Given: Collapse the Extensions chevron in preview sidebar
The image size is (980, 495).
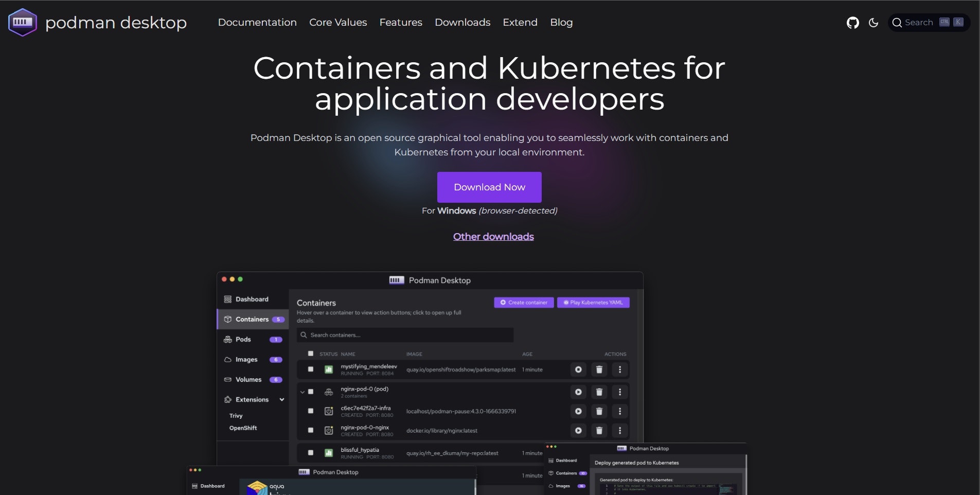Looking at the screenshot, I should (282, 400).
